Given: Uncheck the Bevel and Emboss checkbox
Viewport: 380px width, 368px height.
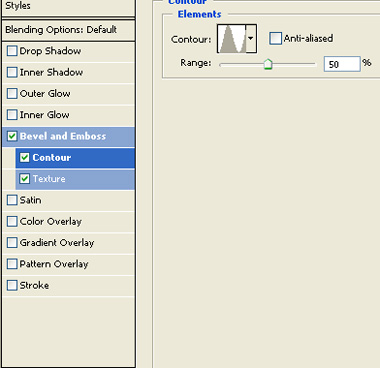Looking at the screenshot, I should (x=12, y=136).
